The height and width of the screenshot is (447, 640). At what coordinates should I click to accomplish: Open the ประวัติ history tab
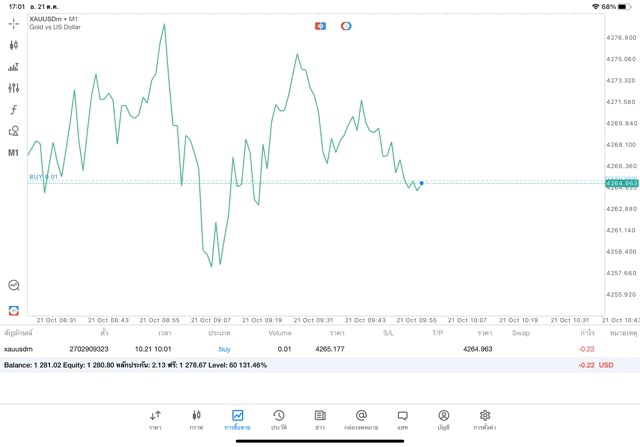[x=279, y=419]
